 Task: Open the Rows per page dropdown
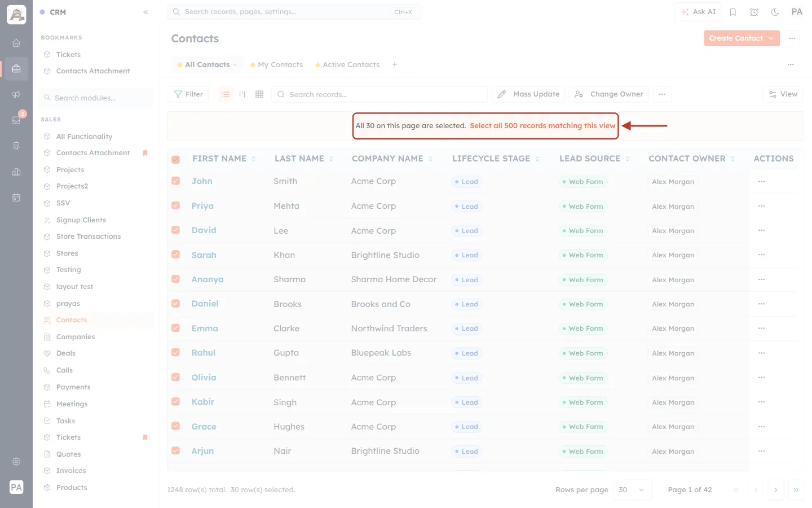click(x=632, y=490)
